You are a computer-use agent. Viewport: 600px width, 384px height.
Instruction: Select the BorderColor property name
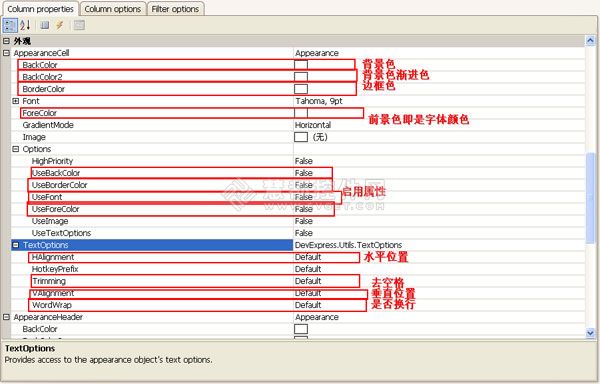click(44, 89)
